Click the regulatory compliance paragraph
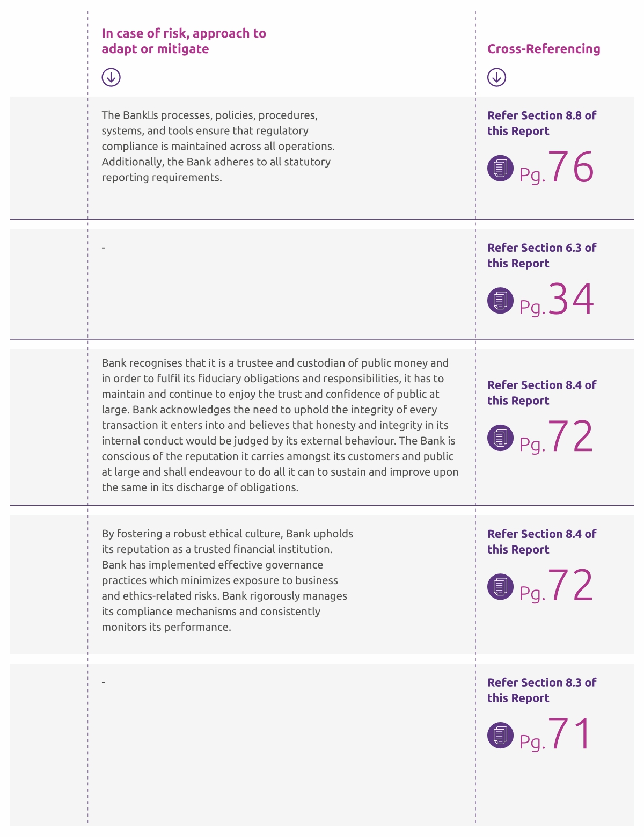644x837 pixels. click(218, 146)
